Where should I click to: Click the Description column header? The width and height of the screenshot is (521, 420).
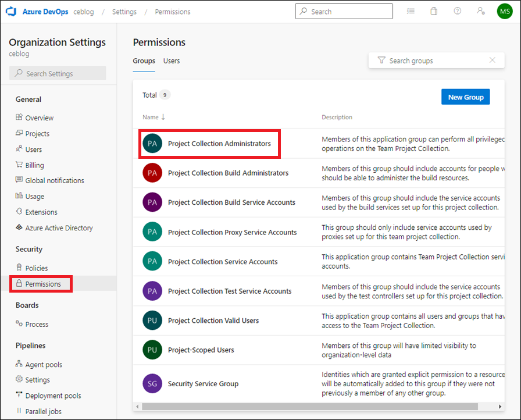pos(337,117)
